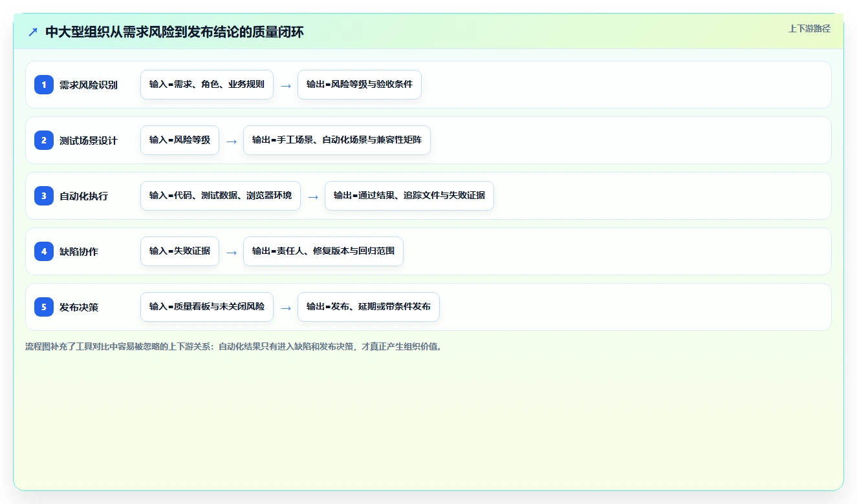Click the 输入=失败证据 box
The height and width of the screenshot is (504, 857).
(x=180, y=251)
